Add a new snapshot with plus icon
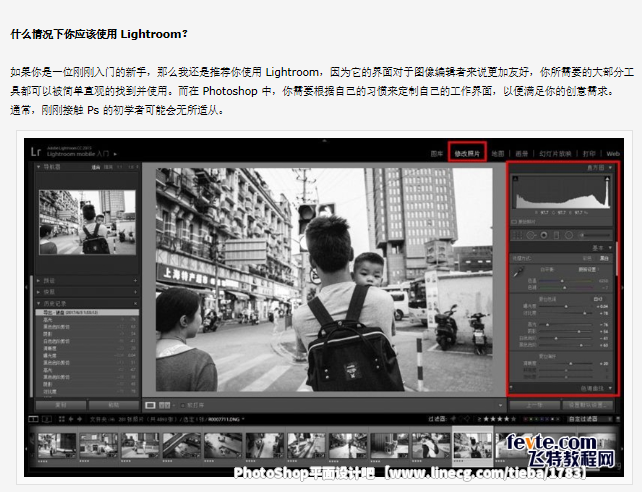This screenshot has height=492, width=642. pyautogui.click(x=135, y=292)
